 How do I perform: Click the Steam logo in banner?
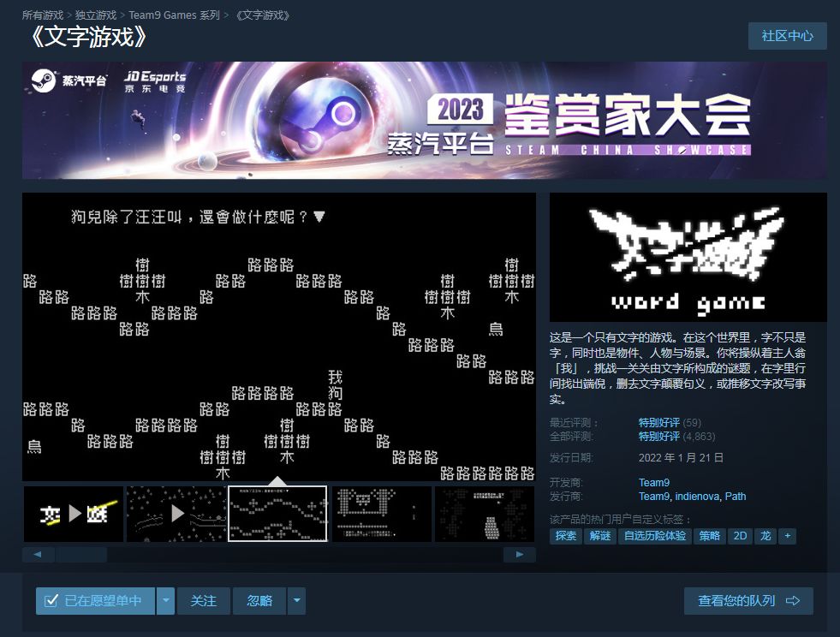(69, 80)
